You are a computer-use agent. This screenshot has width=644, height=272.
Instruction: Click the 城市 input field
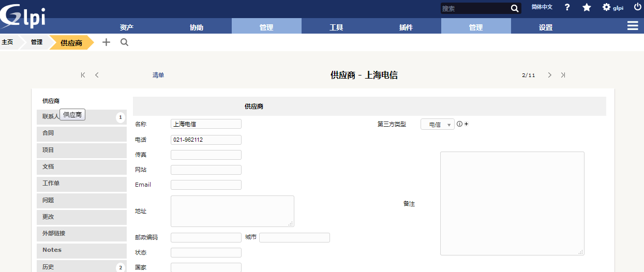click(294, 237)
